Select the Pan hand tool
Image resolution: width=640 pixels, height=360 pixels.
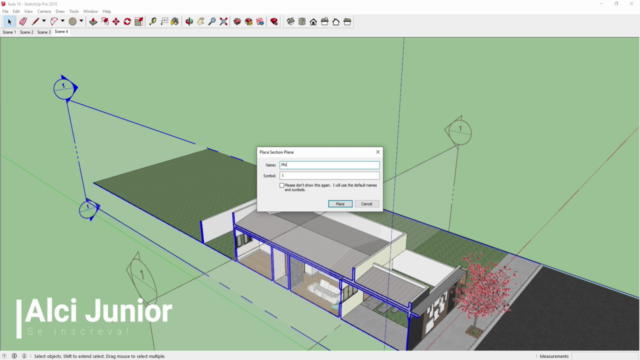tap(200, 22)
